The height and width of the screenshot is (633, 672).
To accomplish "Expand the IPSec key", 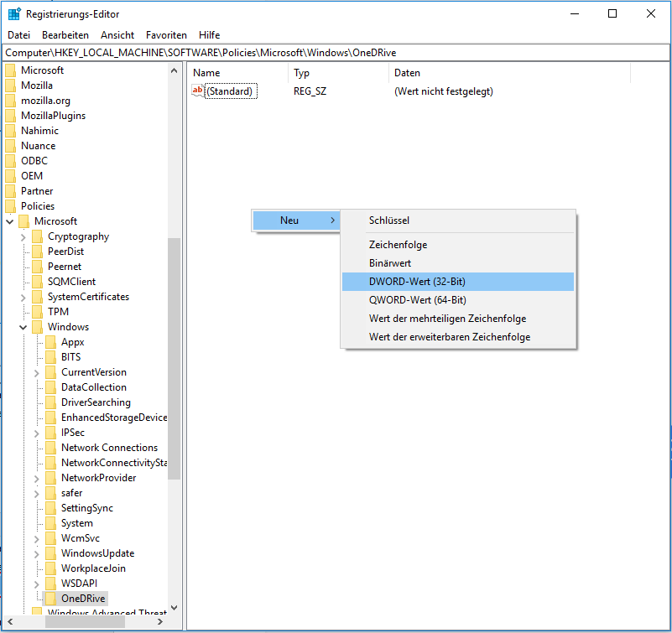I will (36, 433).
